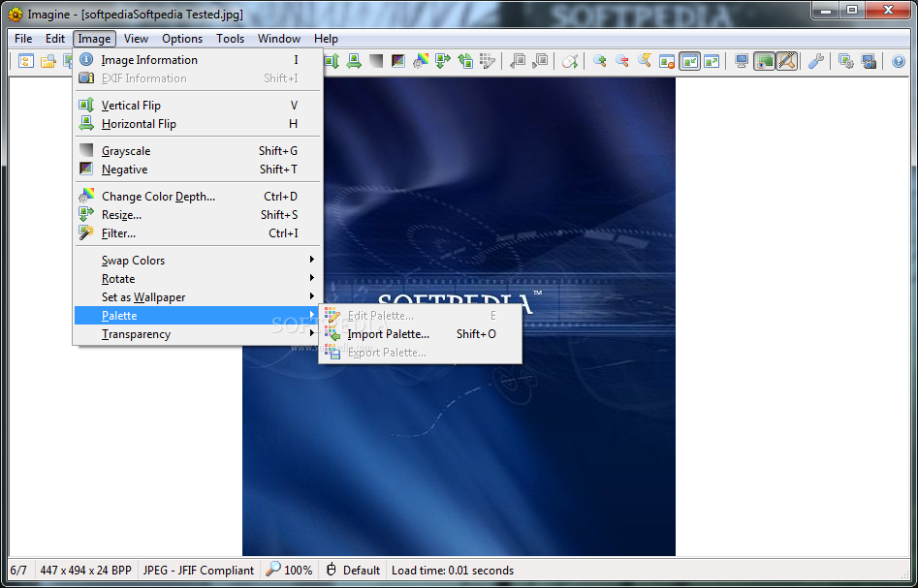Click the enlarge-to-fit window toolbar icon
Viewport: 918px width, 588px height.
(x=712, y=61)
